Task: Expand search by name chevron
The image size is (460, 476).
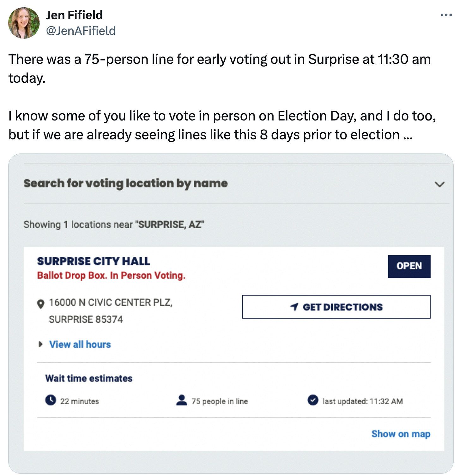Action: [x=439, y=184]
